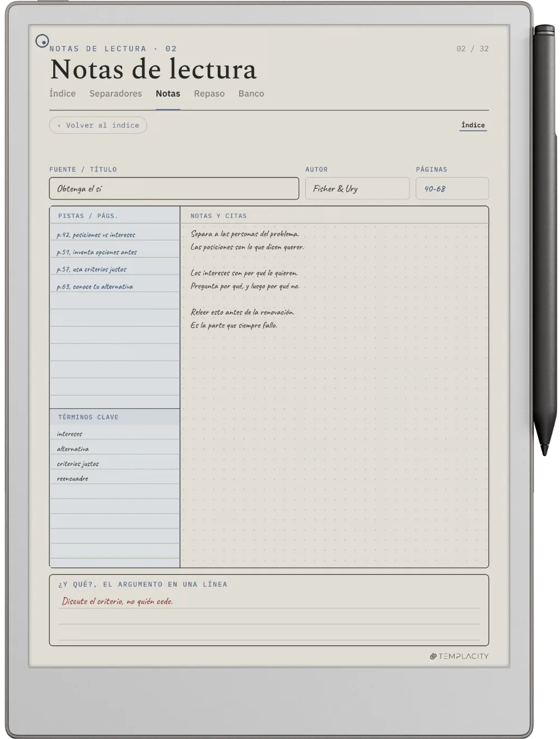Open the Banco tab
The height and width of the screenshot is (739, 560).
(251, 94)
